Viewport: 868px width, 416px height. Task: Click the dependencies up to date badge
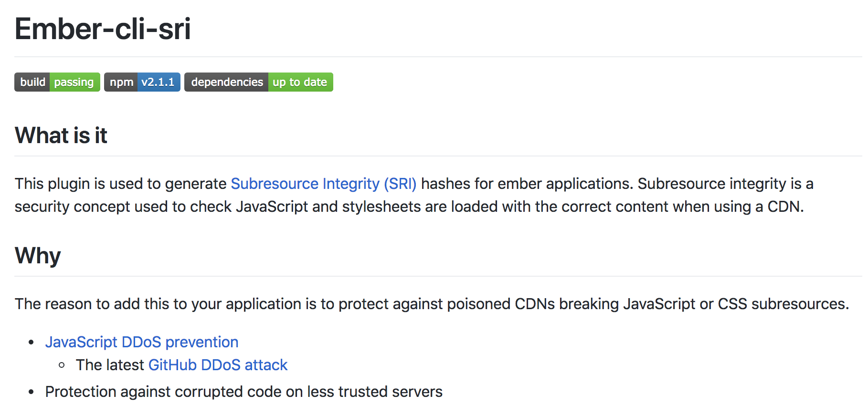(x=258, y=82)
